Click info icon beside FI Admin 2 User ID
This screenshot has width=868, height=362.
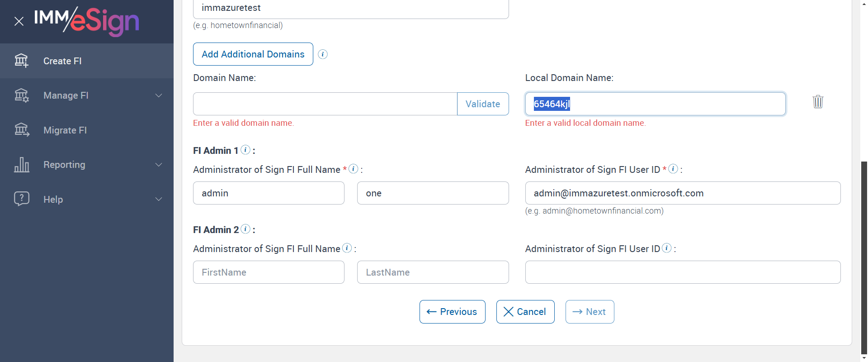tap(667, 248)
